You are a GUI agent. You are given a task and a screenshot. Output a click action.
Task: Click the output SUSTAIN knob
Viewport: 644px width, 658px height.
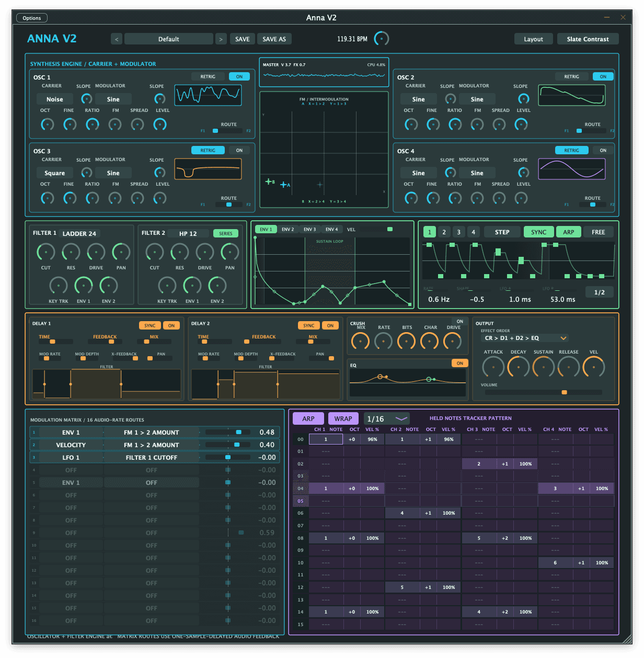[x=544, y=367]
